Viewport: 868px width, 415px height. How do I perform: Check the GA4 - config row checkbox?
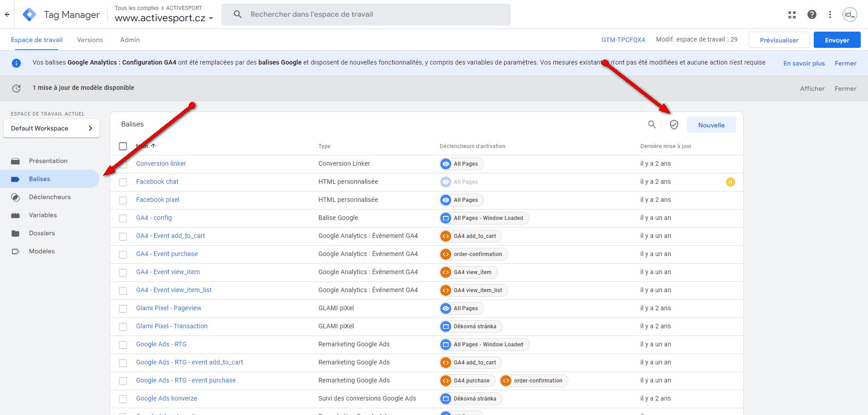pos(123,219)
